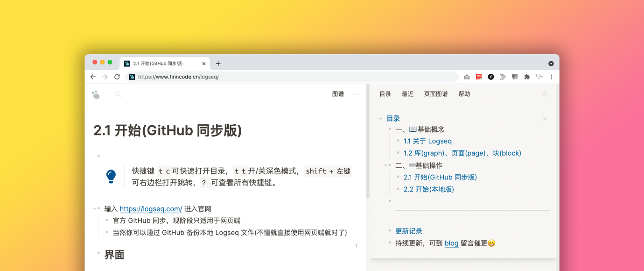Open Chrome's three-dot menu
The width and height of the screenshot is (644, 271).
(551, 77)
